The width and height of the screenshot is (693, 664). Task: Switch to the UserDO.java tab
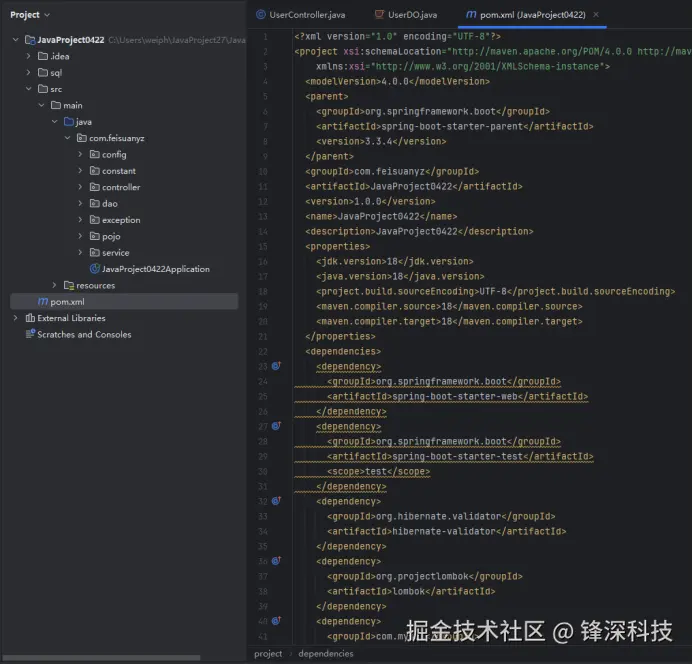pyautogui.click(x=406, y=15)
